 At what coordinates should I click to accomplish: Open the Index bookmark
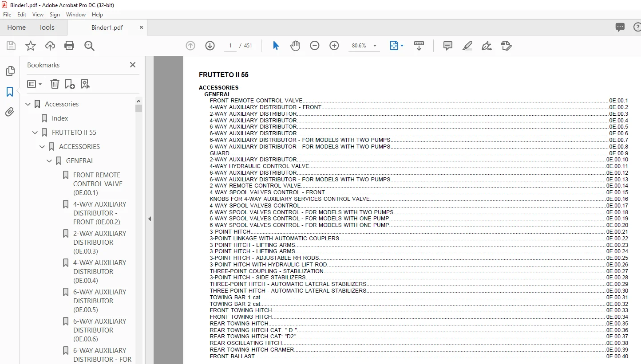60,118
